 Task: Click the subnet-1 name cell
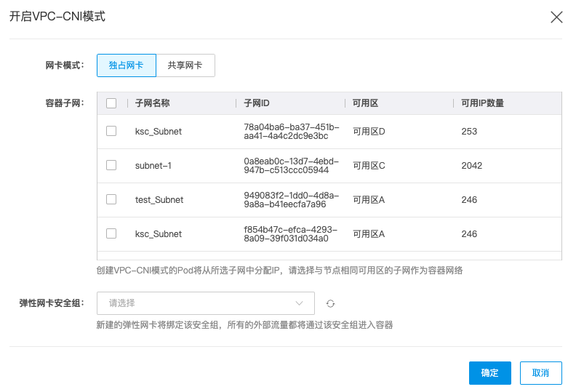(x=153, y=166)
